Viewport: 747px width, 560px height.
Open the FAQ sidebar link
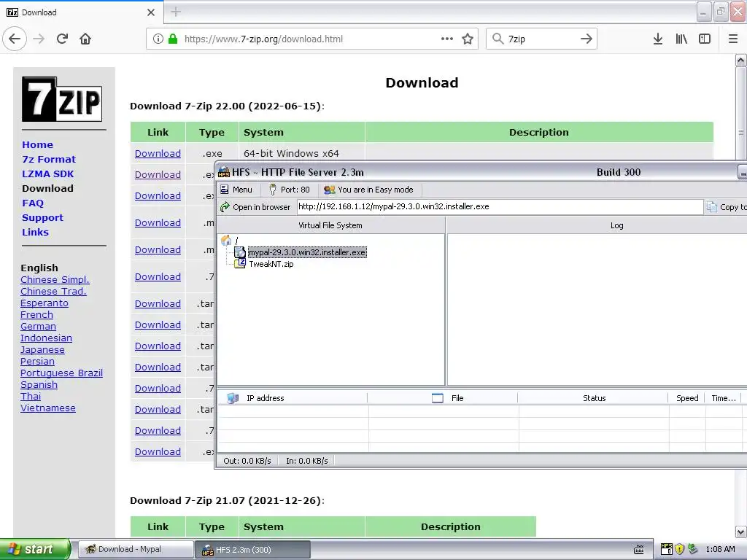pos(32,203)
